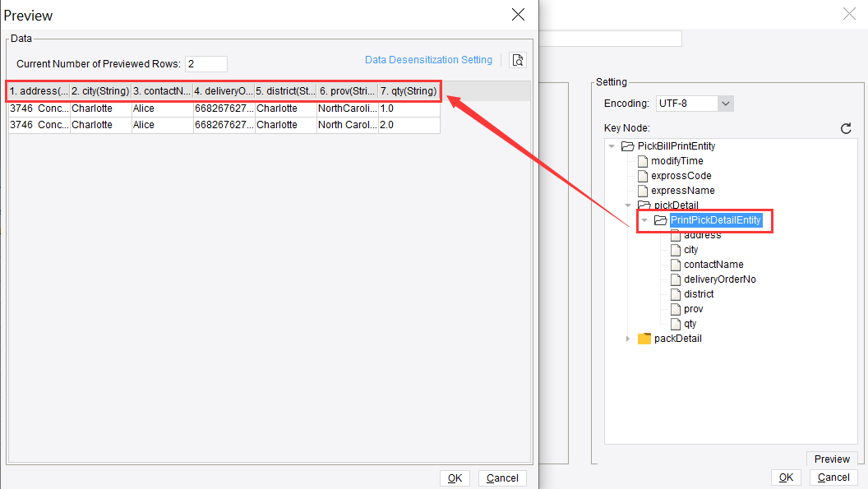Click the Preview button on the right panel

831,459
